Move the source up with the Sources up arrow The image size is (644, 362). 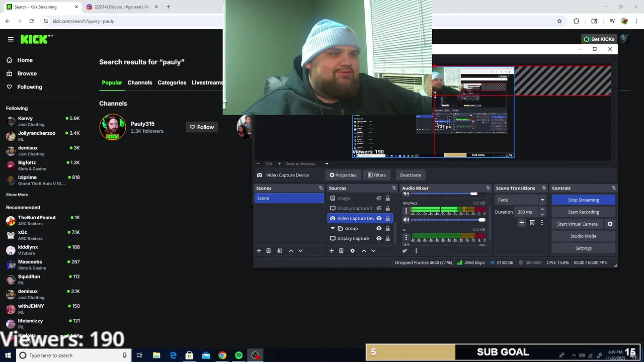pos(364,251)
